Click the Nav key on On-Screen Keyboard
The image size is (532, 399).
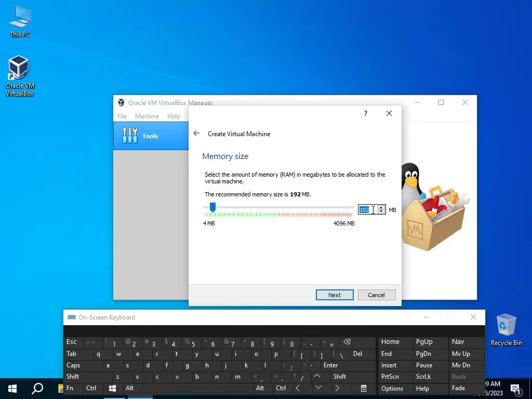tap(466, 342)
